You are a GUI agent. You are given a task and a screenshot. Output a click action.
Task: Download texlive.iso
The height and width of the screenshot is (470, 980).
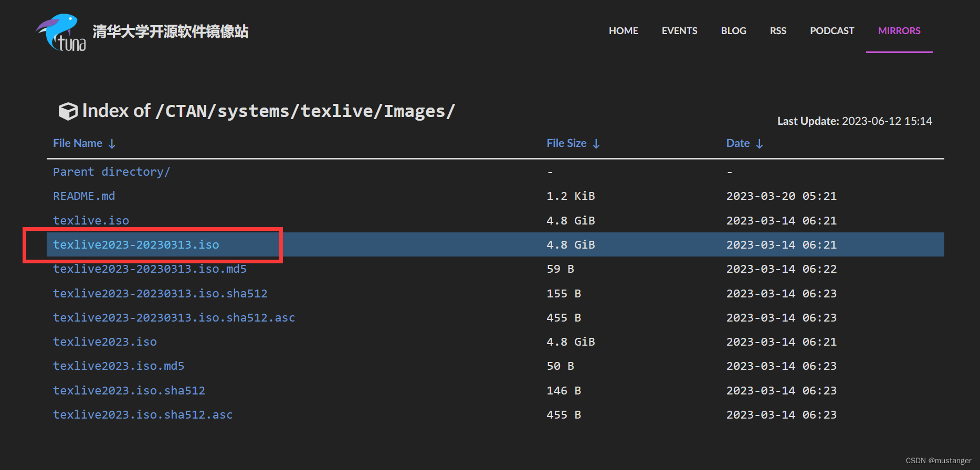[91, 220]
